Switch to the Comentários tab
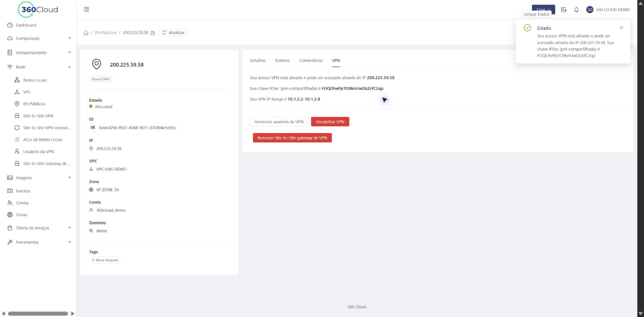 311,61
